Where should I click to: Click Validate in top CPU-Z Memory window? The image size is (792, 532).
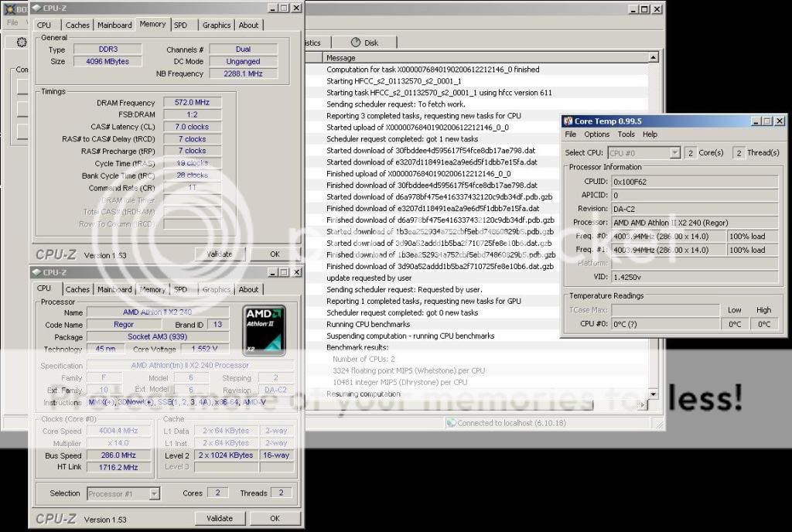coord(220,254)
